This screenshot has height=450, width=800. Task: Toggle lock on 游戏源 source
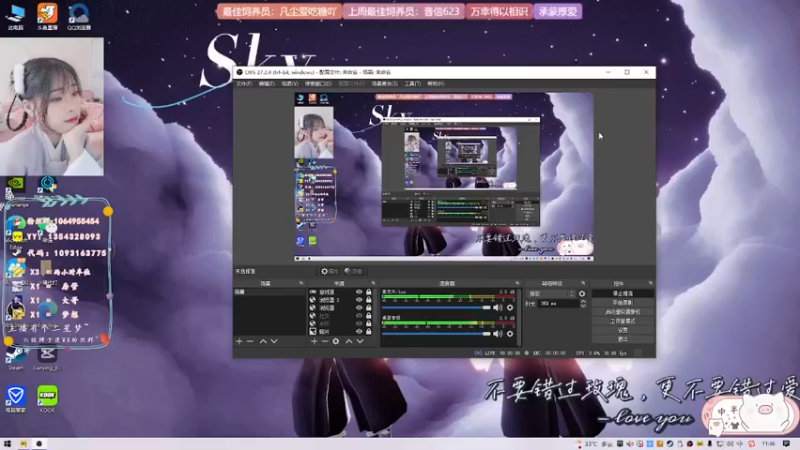(x=368, y=292)
